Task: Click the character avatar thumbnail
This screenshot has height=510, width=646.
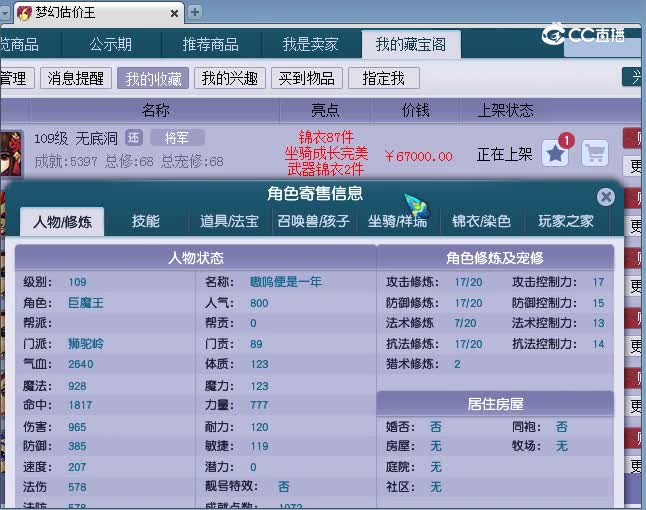Action: tap(11, 154)
